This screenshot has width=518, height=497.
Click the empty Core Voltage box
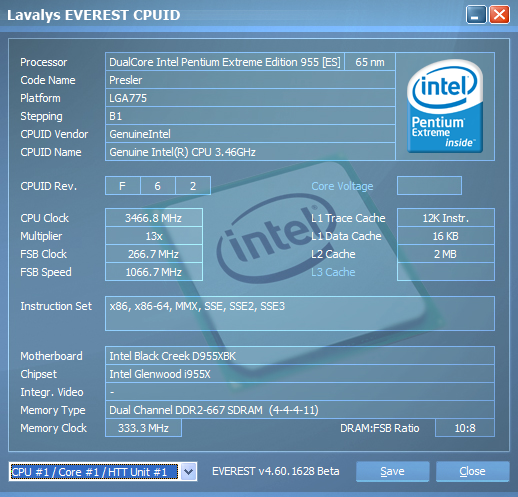429,186
